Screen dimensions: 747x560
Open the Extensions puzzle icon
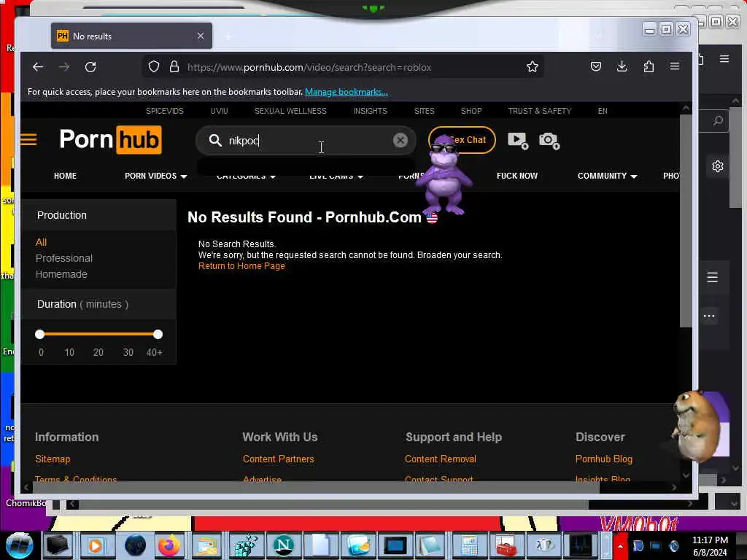pyautogui.click(x=649, y=66)
